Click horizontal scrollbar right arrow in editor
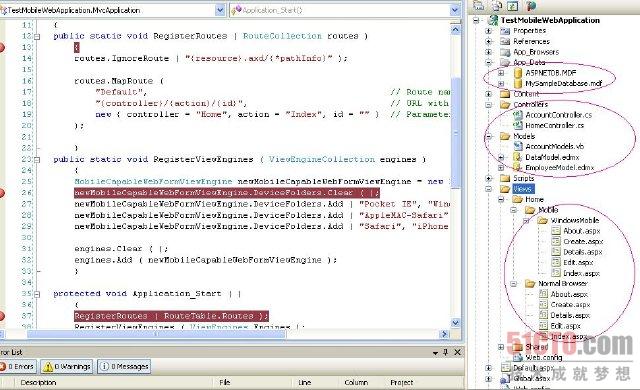The image size is (640, 390). tap(444, 334)
